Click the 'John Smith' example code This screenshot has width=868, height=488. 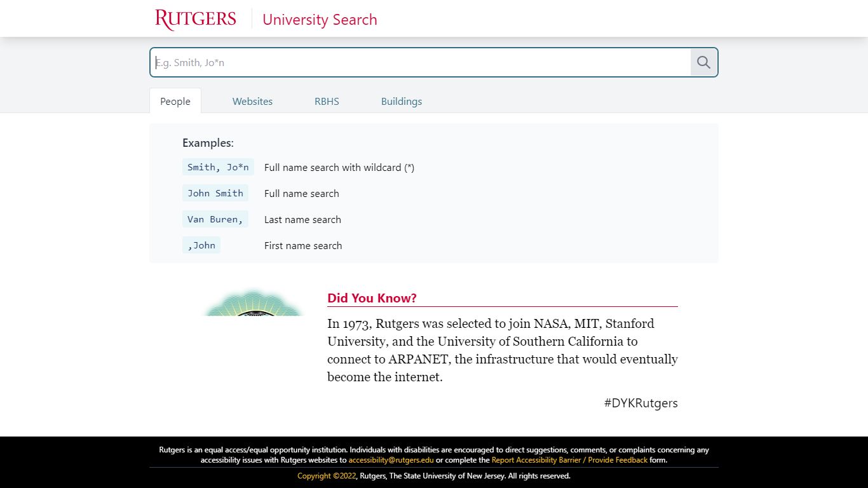tap(215, 193)
